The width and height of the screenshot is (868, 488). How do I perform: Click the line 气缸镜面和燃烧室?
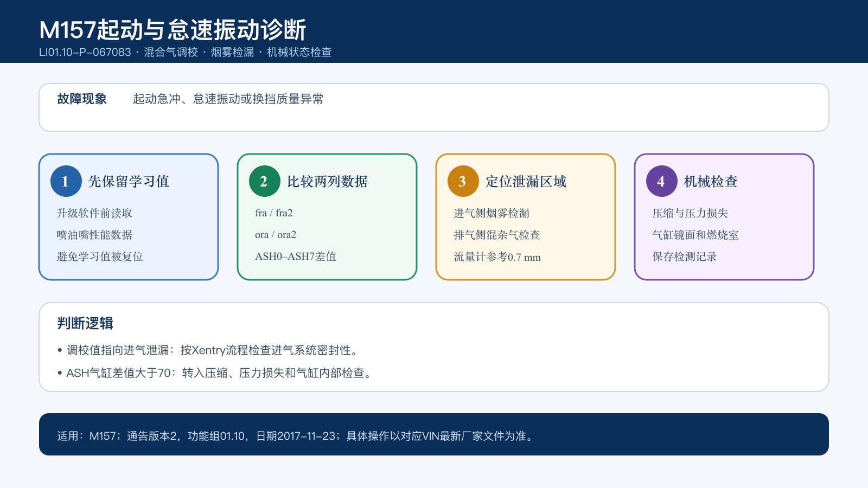coord(695,235)
